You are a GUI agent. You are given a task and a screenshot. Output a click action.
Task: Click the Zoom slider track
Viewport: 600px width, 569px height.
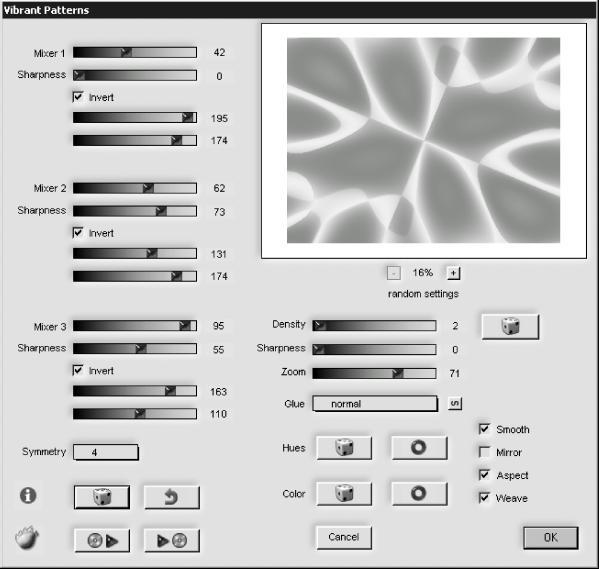pyautogui.click(x=374, y=373)
